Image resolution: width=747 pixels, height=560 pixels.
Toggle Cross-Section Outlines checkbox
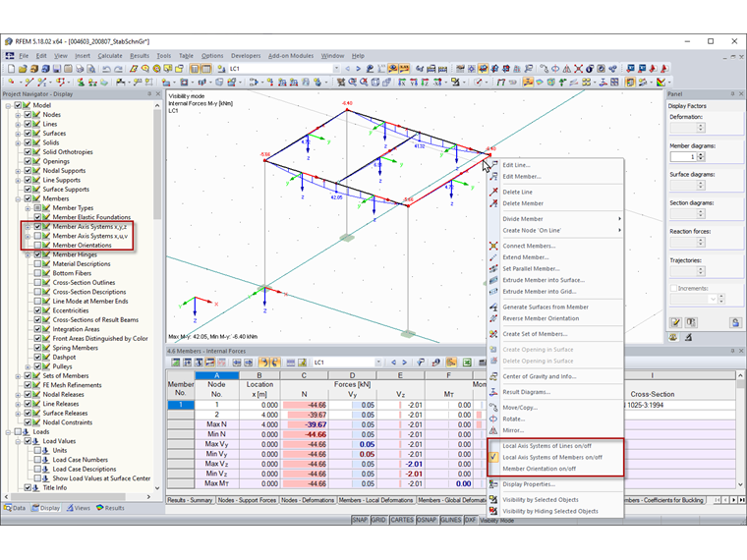pyautogui.click(x=37, y=282)
